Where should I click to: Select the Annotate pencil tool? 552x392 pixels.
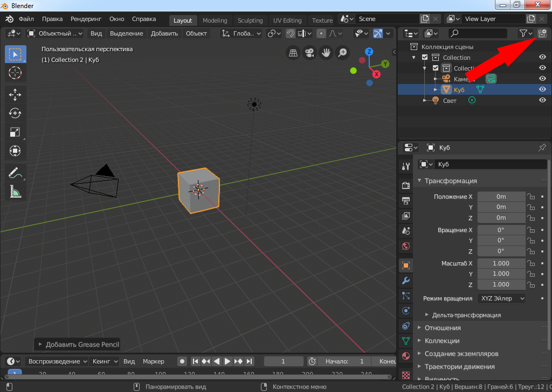tap(15, 173)
